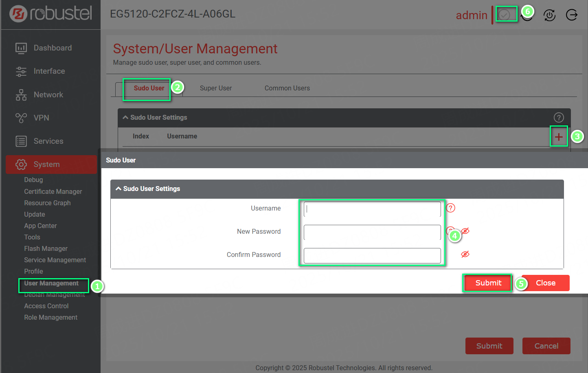Open VPN section in the sidebar
Viewport: 588px width, 373px height.
click(x=41, y=118)
